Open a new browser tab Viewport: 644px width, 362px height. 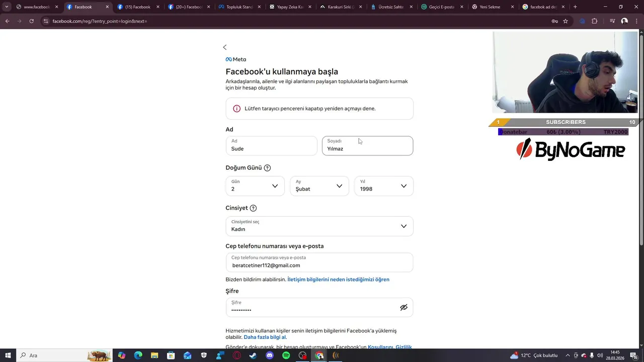[575, 7]
